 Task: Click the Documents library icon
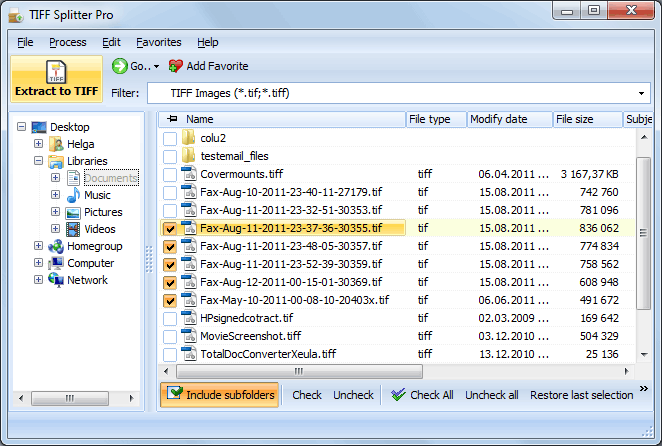point(73,178)
